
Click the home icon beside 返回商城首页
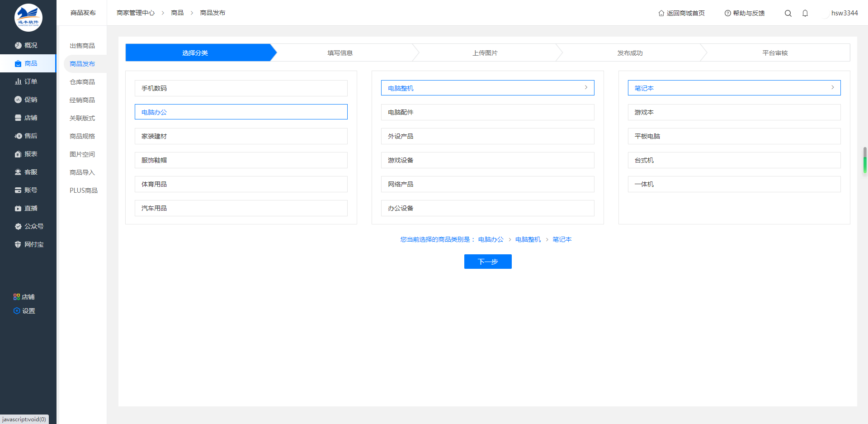click(661, 13)
